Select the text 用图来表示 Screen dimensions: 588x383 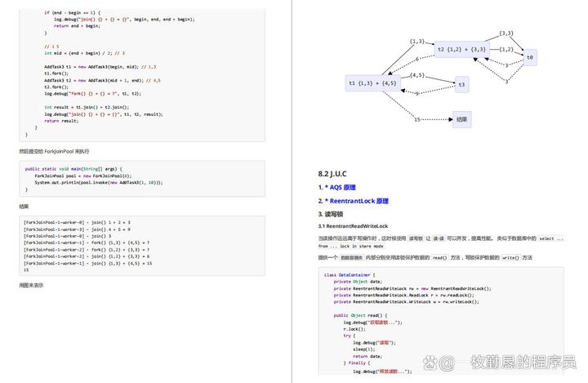31,286
